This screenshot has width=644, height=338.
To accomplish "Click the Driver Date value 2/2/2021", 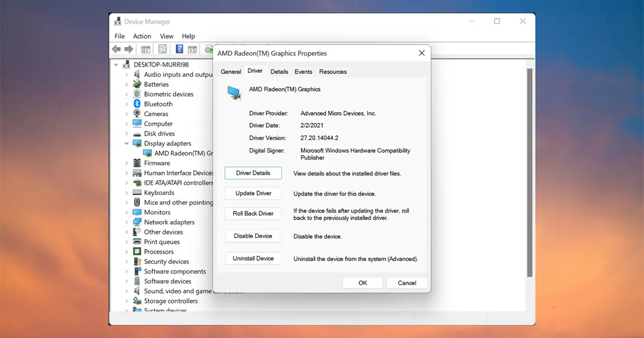I will point(311,126).
